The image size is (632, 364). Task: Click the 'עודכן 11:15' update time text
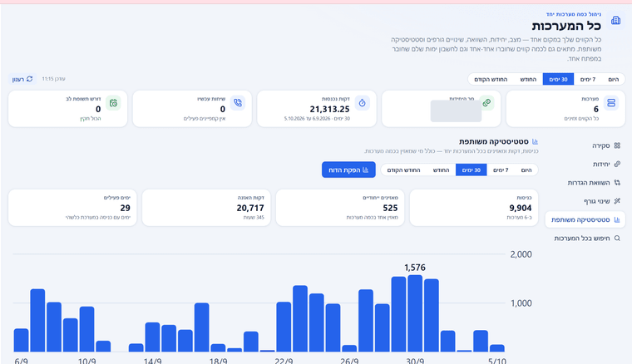[53, 79]
